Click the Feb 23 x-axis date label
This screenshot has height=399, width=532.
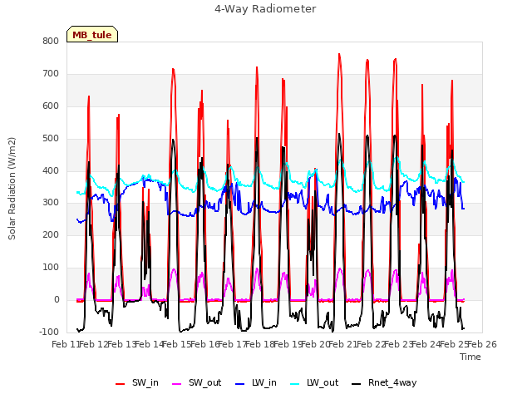pyautogui.click(x=398, y=344)
